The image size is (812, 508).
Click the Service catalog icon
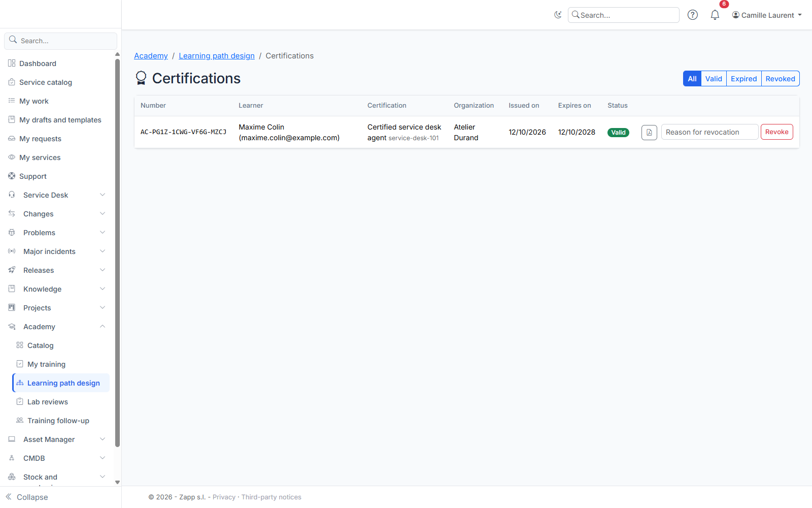click(12, 82)
